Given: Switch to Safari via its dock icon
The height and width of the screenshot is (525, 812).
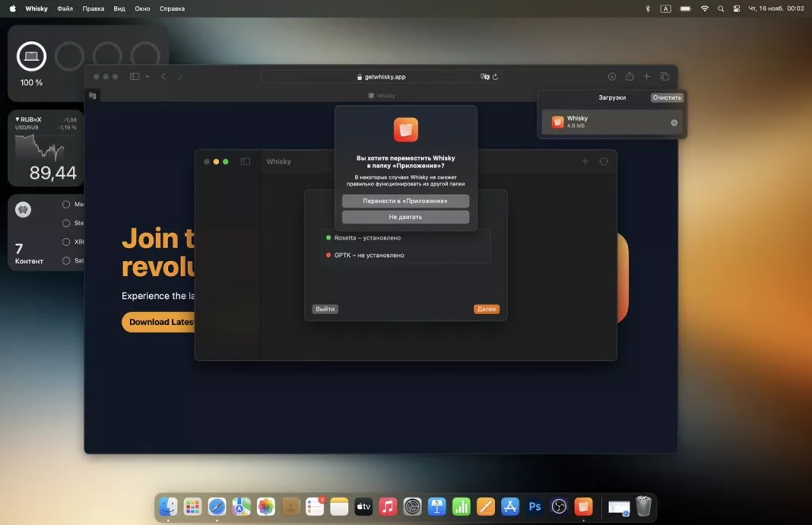Looking at the screenshot, I should [217, 506].
